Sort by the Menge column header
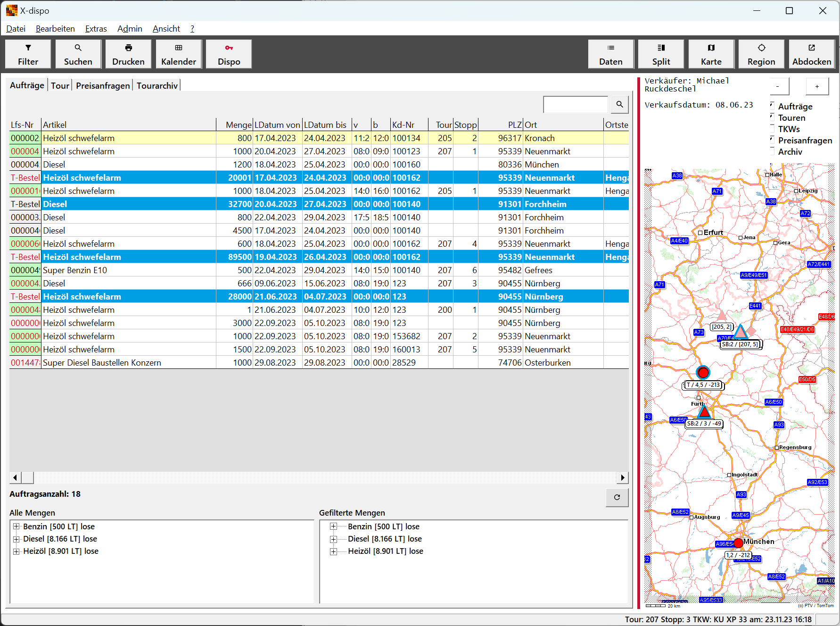840x626 pixels. (x=235, y=125)
